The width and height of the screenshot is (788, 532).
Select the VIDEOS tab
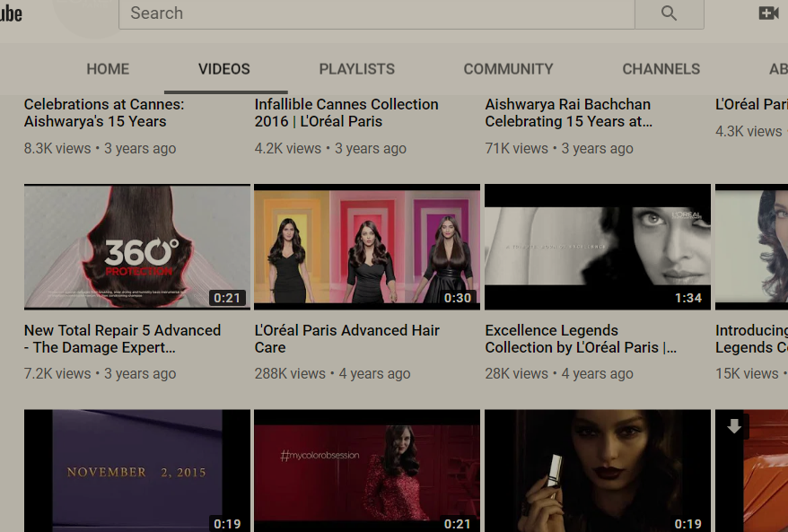pyautogui.click(x=224, y=69)
